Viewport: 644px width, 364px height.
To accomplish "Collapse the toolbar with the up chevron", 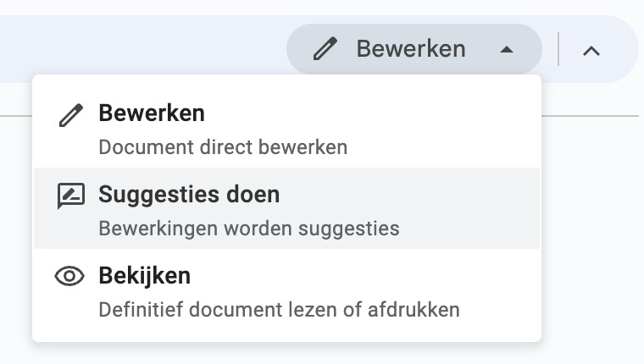I will coord(591,51).
